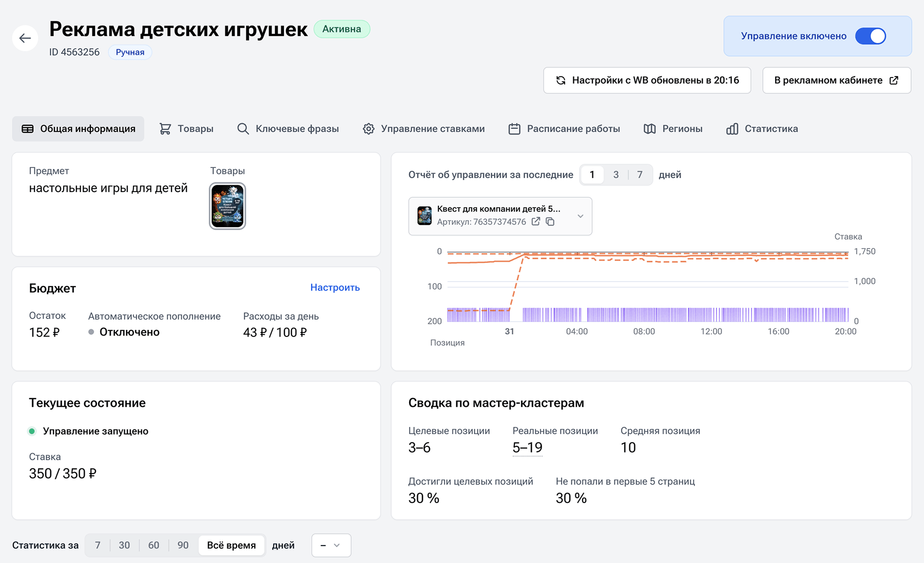Toggle the Управление включено switch

[870, 36]
